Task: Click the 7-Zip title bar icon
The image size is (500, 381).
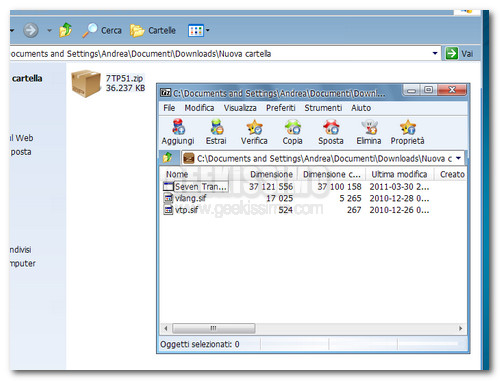Action: (x=166, y=93)
